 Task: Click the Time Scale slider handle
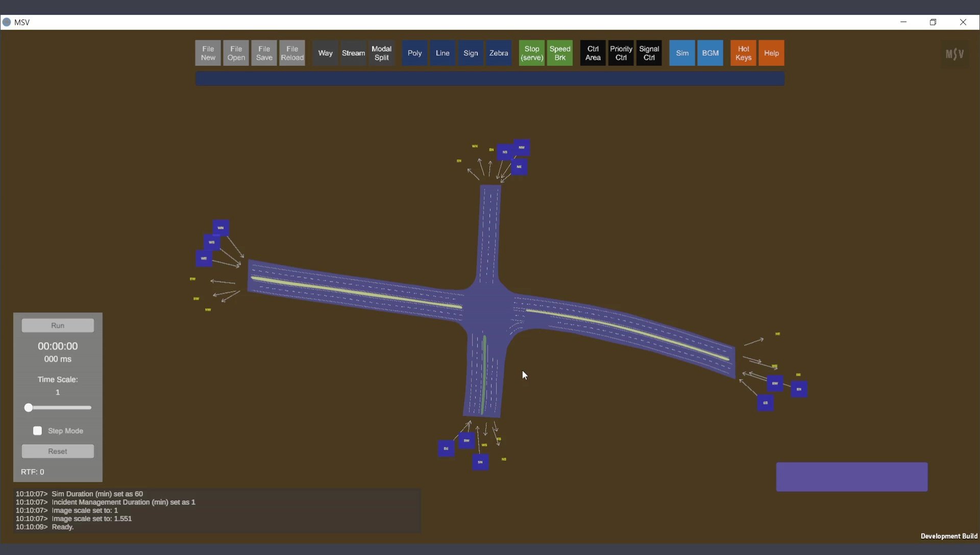coord(29,408)
